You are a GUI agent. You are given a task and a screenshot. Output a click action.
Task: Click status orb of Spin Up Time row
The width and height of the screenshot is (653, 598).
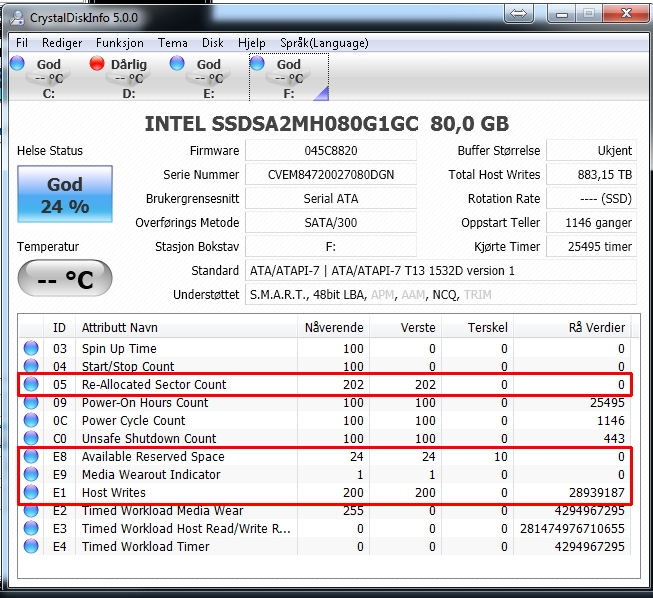[31, 348]
